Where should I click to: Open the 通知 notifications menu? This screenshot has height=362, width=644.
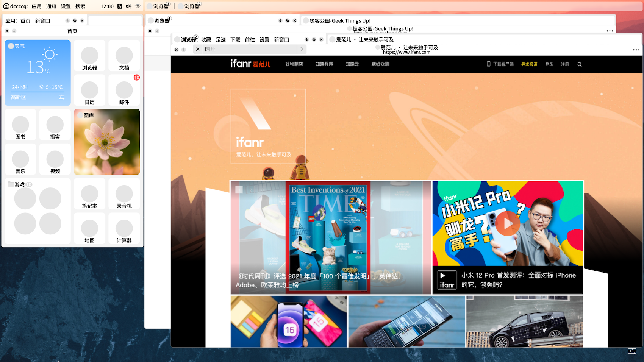coord(51,6)
